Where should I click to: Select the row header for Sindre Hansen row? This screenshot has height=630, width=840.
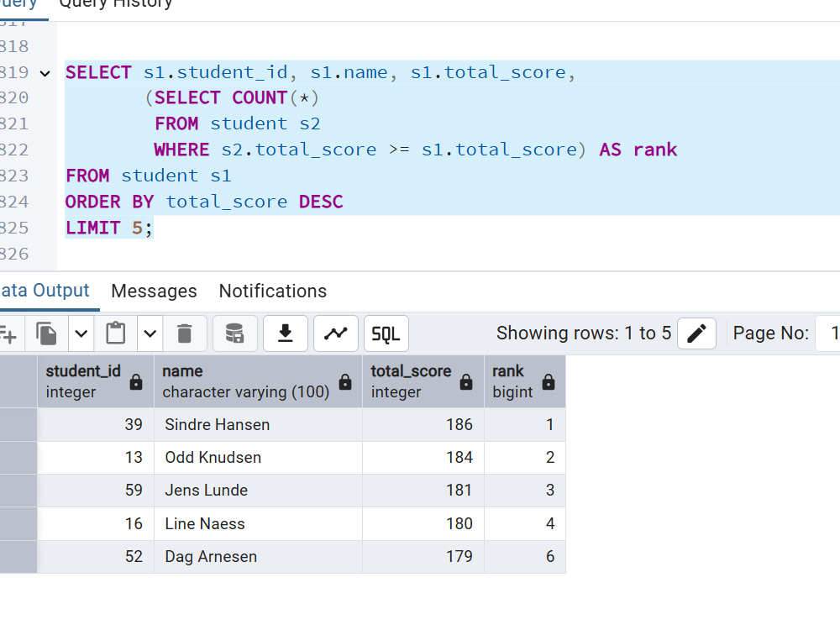[x=18, y=425]
